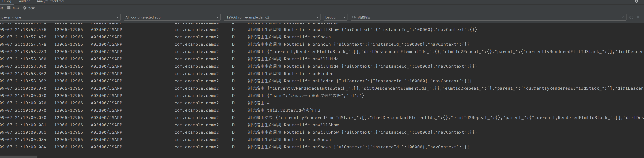Select the 21:19:00.081 onWillShow line without uiContext
Viewport: 644px width, 158px height.
(x=322, y=125)
